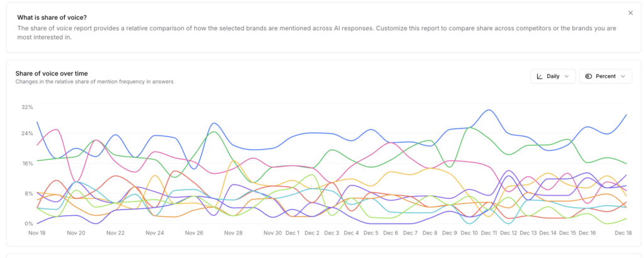Expand the chevron next to Percent
The image size is (644, 258).
623,76
